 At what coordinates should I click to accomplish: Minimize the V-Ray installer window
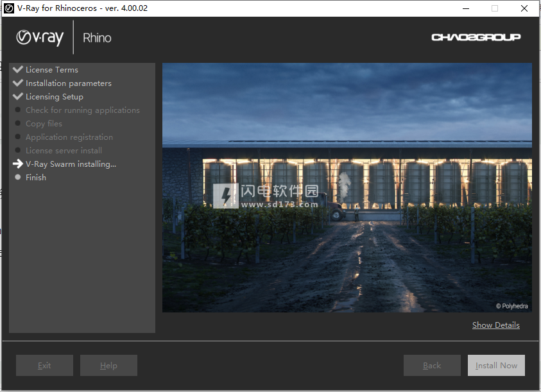tap(466, 8)
